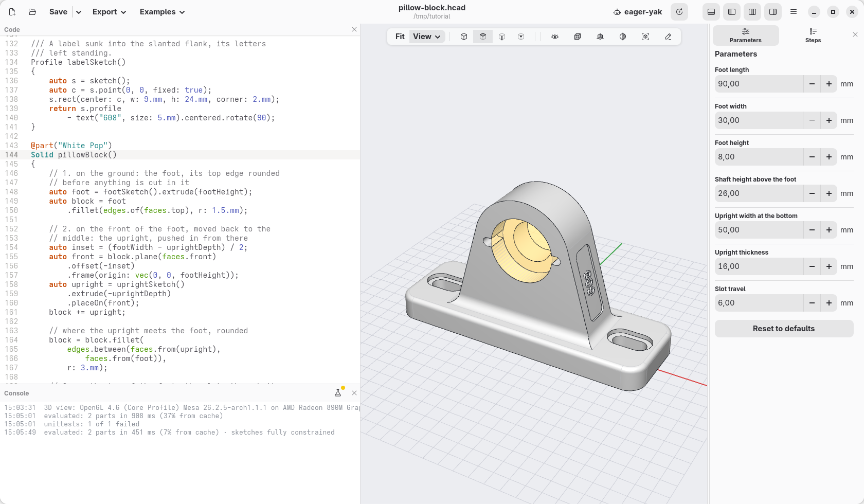Click the re-evaluate refresh icon beside eager-yak
Viewport: 864px width, 504px height.
coord(679,12)
